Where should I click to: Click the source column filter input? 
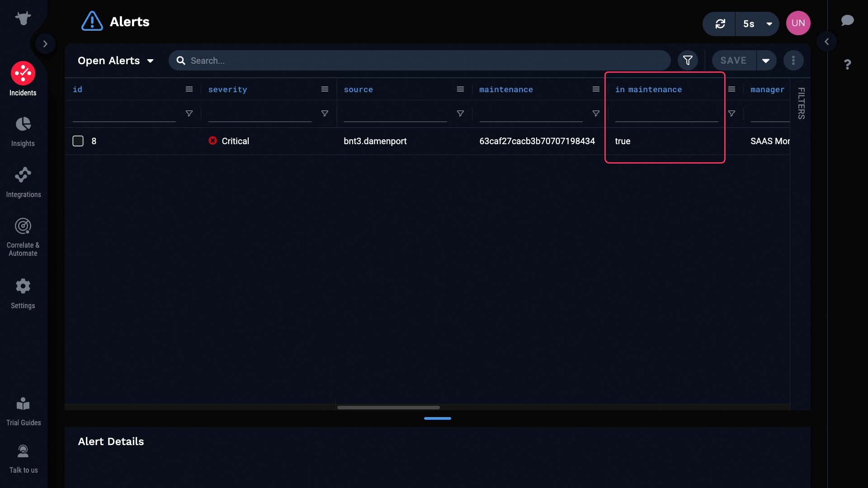pos(395,113)
